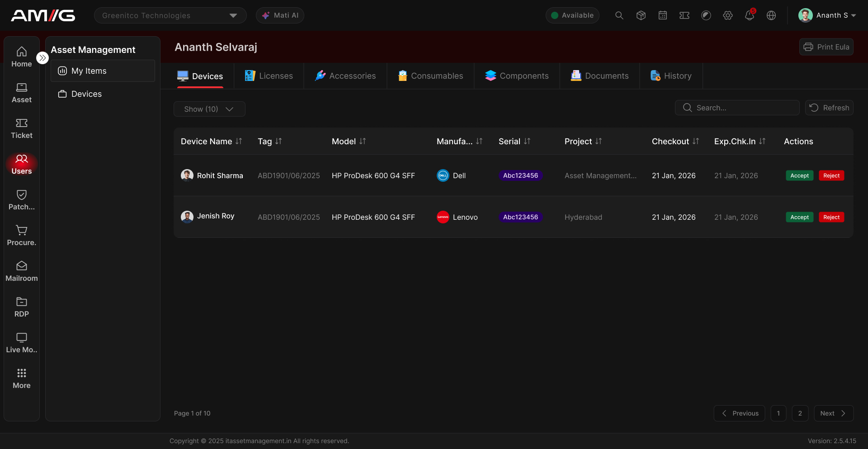868x449 pixels.
Task: Switch to the History tab
Action: click(x=671, y=76)
